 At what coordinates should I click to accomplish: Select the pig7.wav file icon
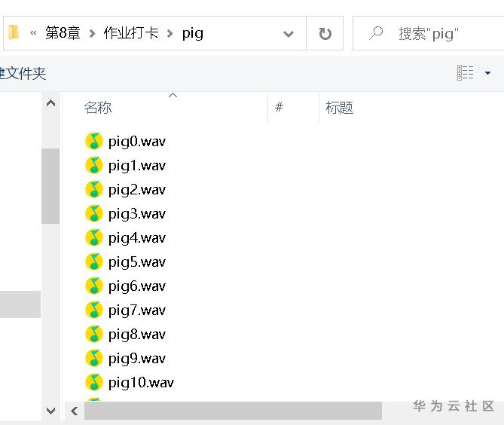click(94, 310)
